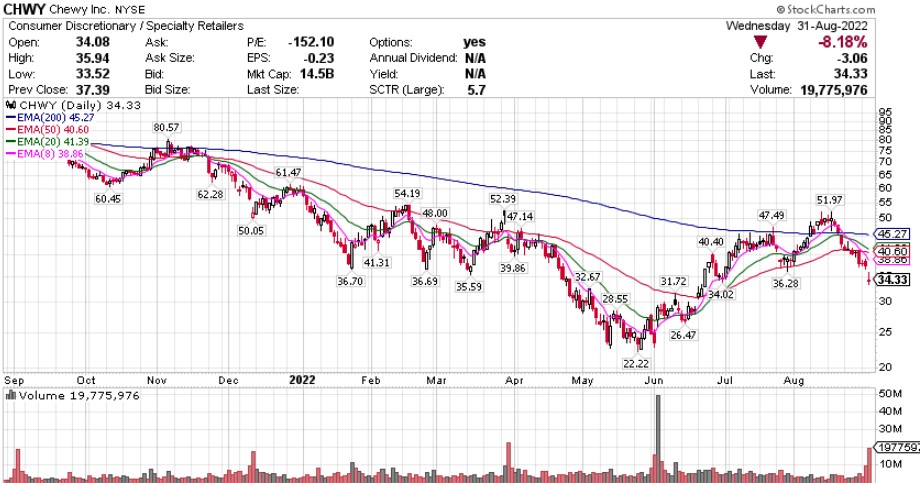The height and width of the screenshot is (483, 923).
Task: Click the SCTR (Large) value 5.7
Action: [x=476, y=90]
